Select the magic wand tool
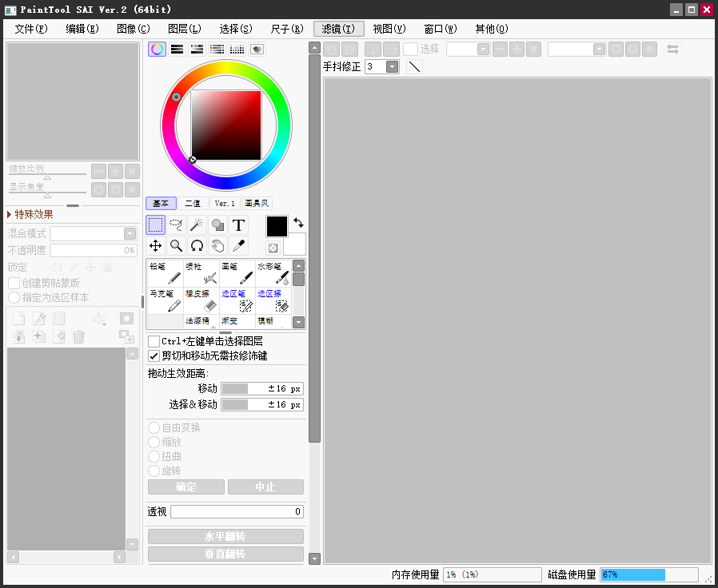 click(x=197, y=225)
